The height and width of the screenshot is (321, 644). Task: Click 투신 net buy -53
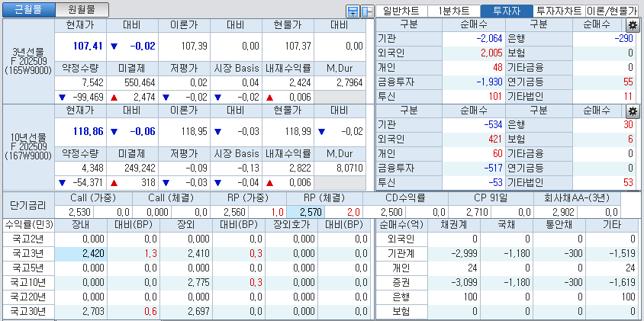click(496, 183)
